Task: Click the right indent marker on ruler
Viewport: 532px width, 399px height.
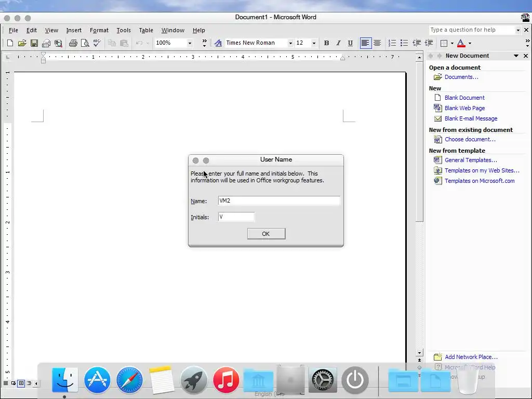Action: click(343, 58)
